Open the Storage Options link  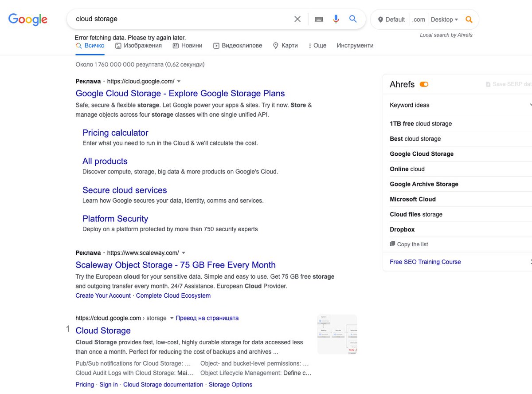pyautogui.click(x=231, y=385)
